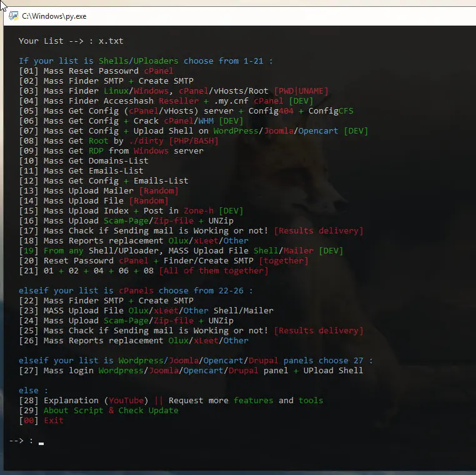The image size is (476, 475).
Task: Click the 'If your list is Shells/UPloaders' heading
Action: pos(146,61)
